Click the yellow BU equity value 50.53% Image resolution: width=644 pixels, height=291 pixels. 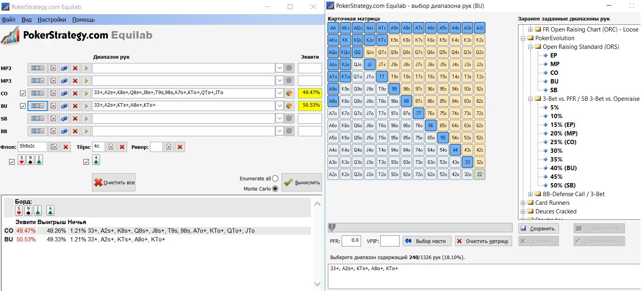tap(310, 106)
